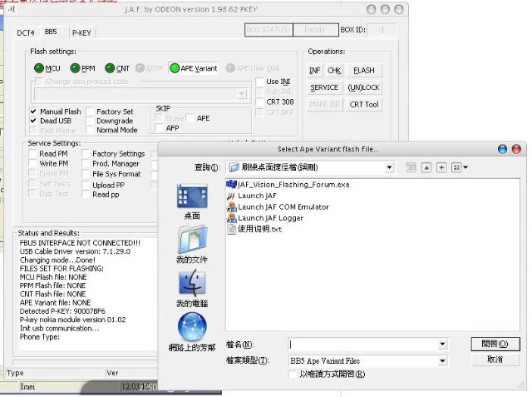Go up one folder level in dialog
This screenshot has width=532, height=397.
click(426, 167)
